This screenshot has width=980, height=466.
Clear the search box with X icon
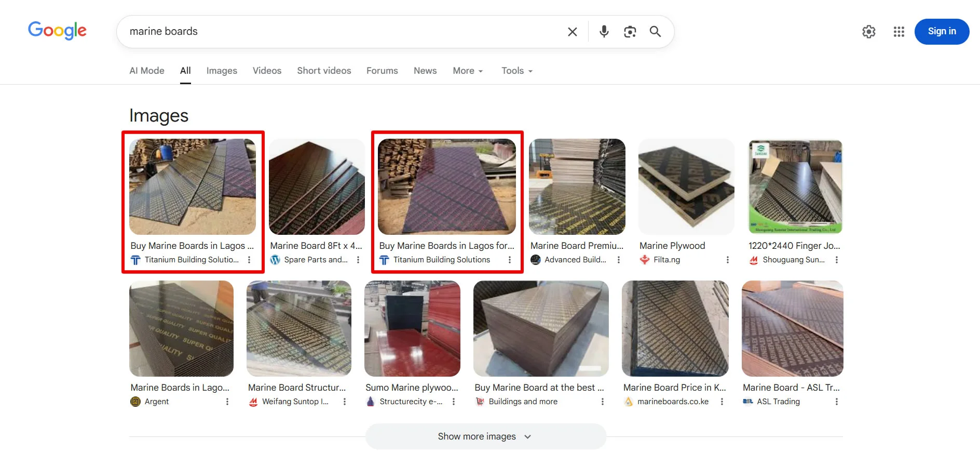point(573,32)
